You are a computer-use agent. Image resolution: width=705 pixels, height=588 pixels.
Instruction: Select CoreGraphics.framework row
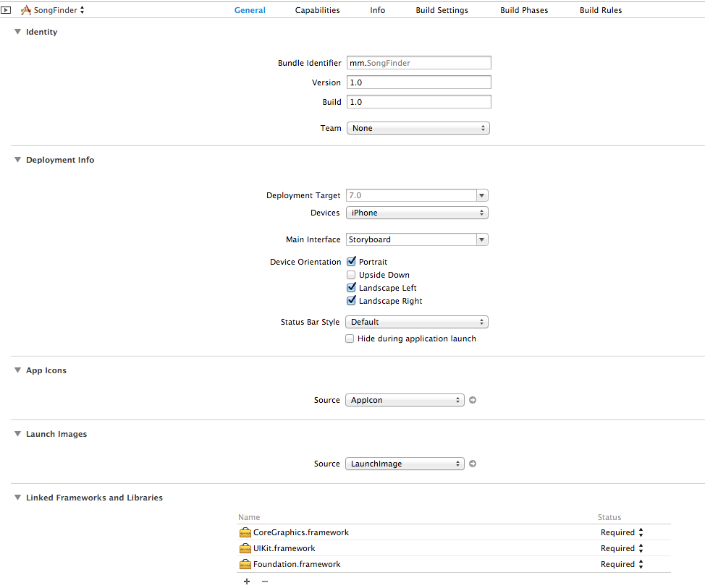pyautogui.click(x=454, y=532)
